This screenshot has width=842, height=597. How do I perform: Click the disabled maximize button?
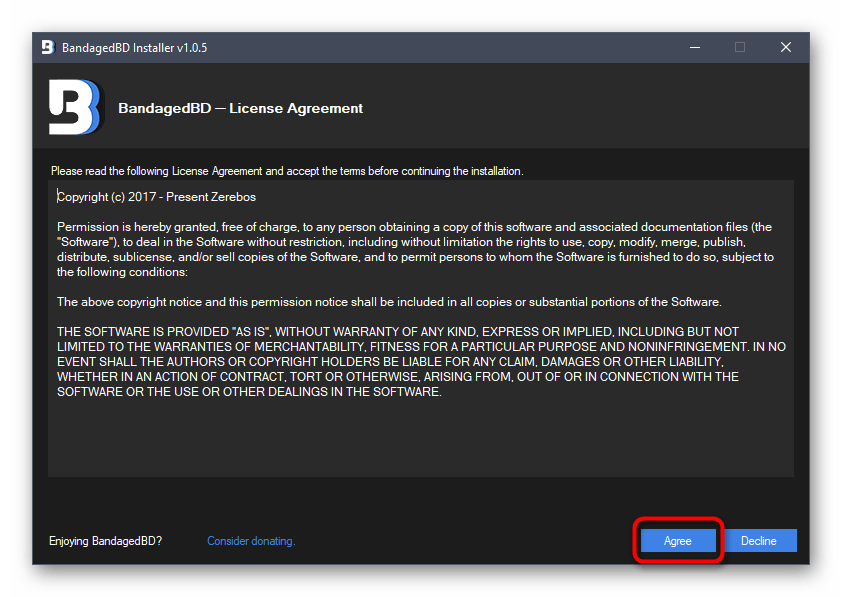pyautogui.click(x=740, y=47)
